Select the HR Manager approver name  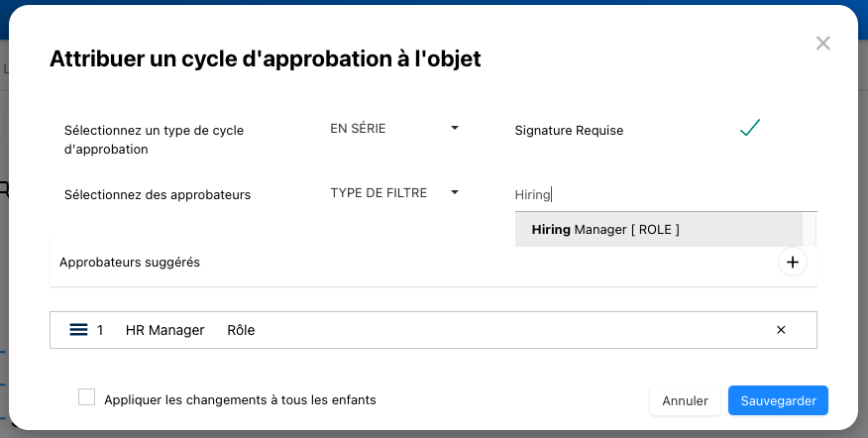point(164,330)
